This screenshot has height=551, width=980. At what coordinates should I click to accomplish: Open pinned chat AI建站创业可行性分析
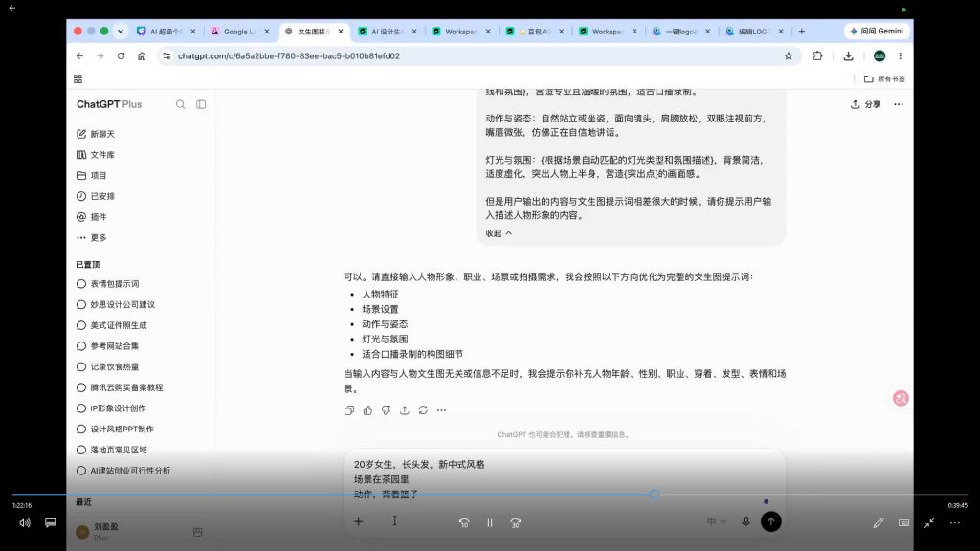tap(123, 471)
